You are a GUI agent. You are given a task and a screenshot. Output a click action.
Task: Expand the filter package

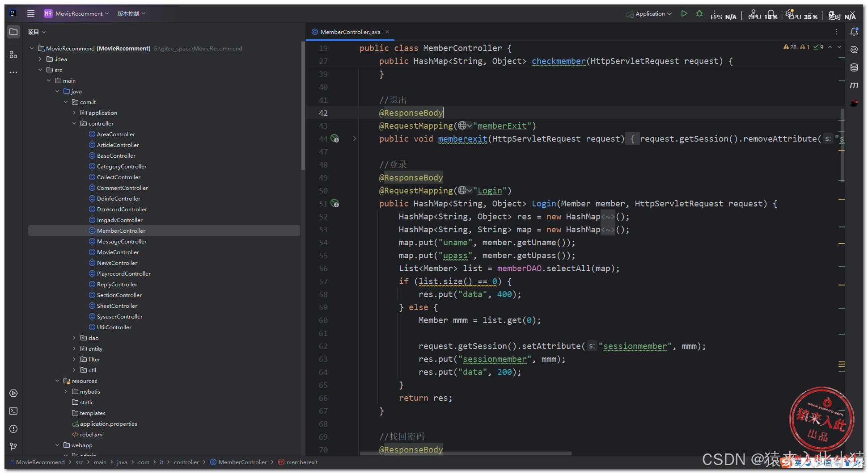tap(74, 359)
